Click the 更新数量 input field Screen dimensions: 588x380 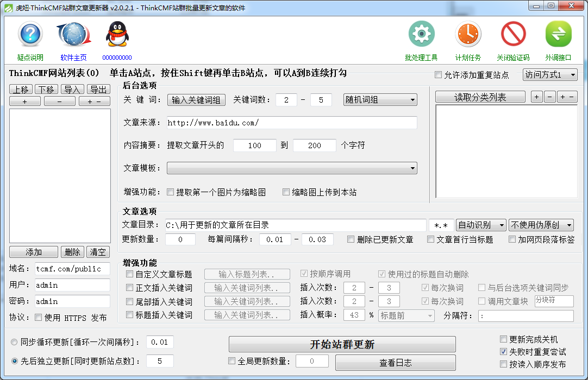(180, 239)
